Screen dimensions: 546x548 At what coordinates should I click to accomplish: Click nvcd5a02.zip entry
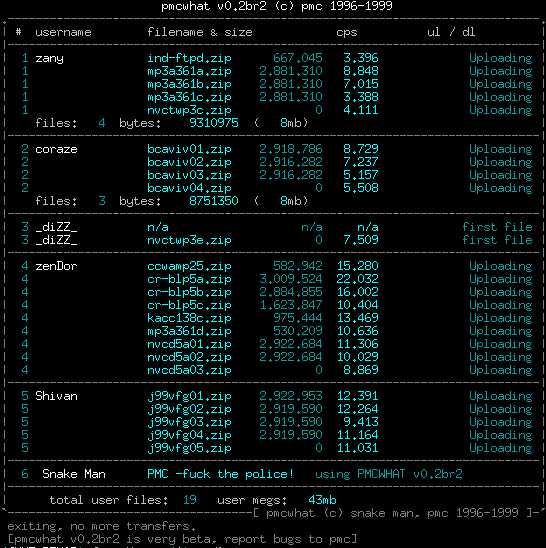pos(189,357)
